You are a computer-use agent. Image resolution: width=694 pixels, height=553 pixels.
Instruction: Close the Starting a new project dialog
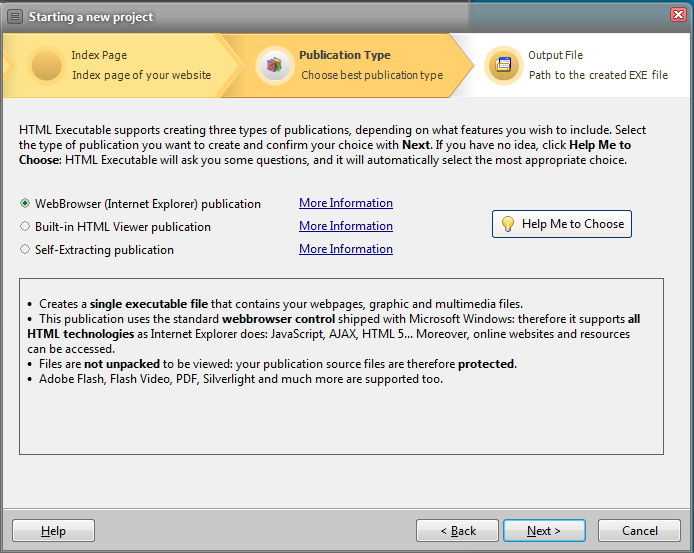click(678, 15)
